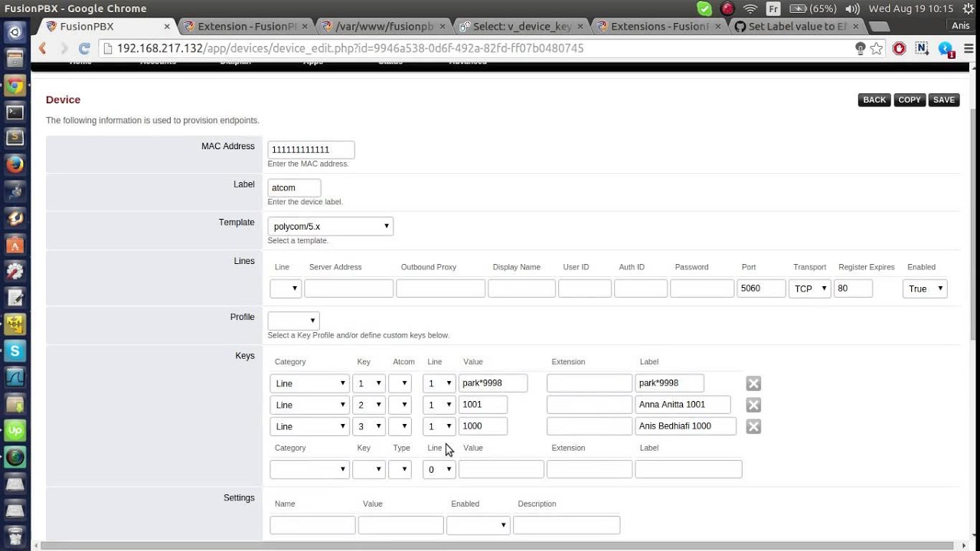
Task: Click the browser address bar URL
Action: pyautogui.click(x=350, y=48)
